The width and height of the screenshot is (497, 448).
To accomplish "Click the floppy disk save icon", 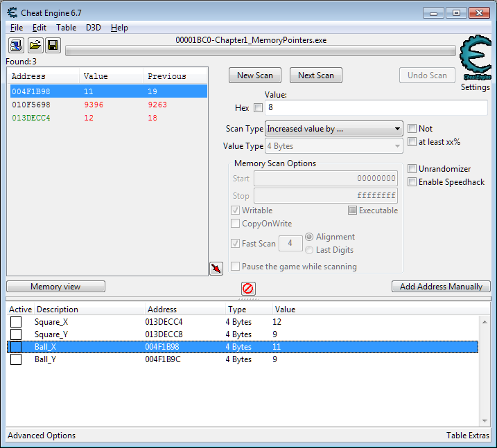I will coord(53,46).
